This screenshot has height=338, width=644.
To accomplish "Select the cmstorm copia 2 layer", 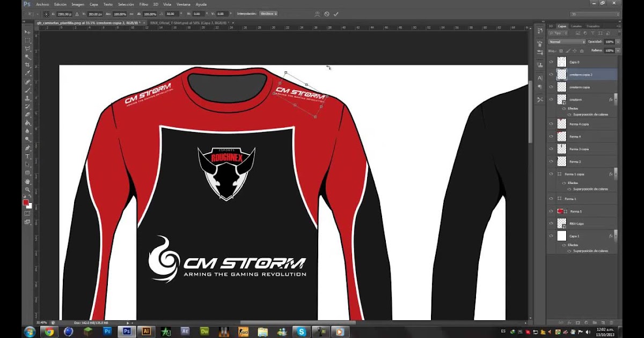I will click(582, 75).
